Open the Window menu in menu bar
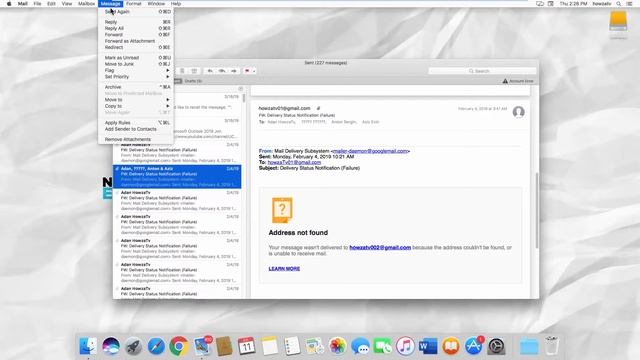This screenshot has width=640, height=360. click(156, 4)
